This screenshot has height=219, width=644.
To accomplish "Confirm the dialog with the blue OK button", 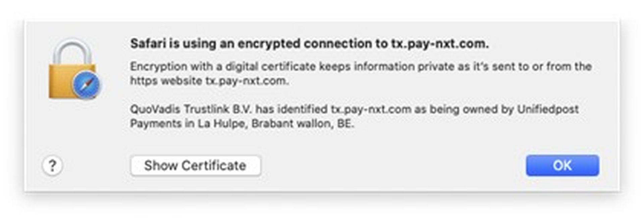I will (x=562, y=165).
